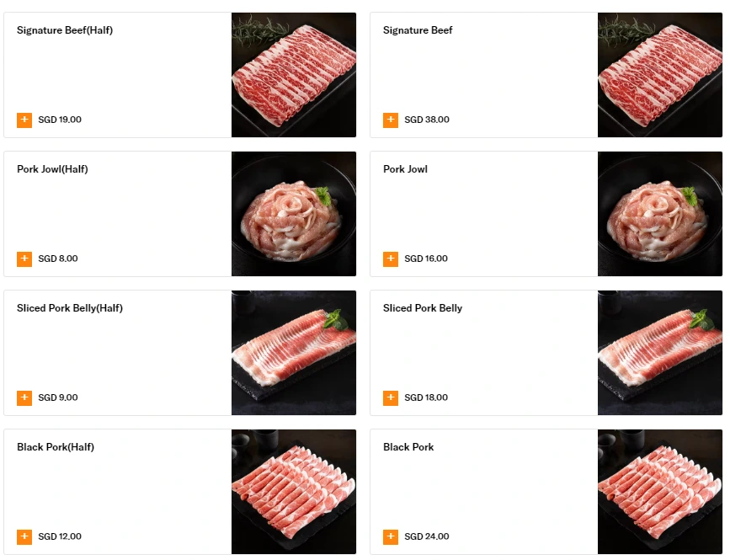View the full Pork Jowl image
730x560 pixels.
point(660,214)
